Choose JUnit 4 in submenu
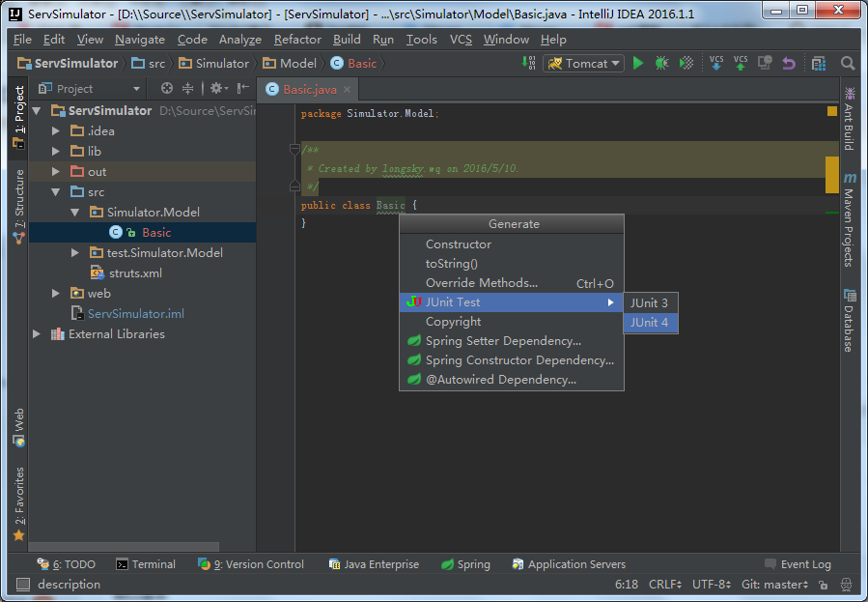The width and height of the screenshot is (868, 602). pos(651,323)
